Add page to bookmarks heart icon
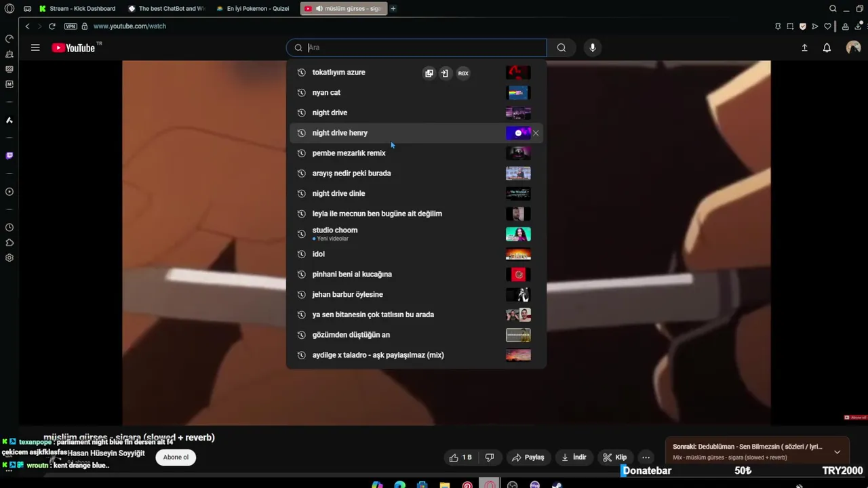This screenshot has width=868, height=488. click(828, 26)
